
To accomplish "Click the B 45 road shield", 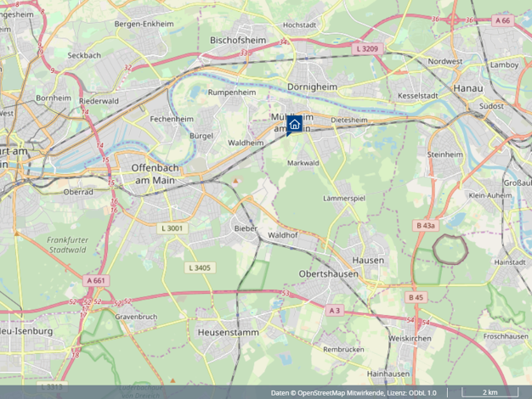I will (416, 297).
